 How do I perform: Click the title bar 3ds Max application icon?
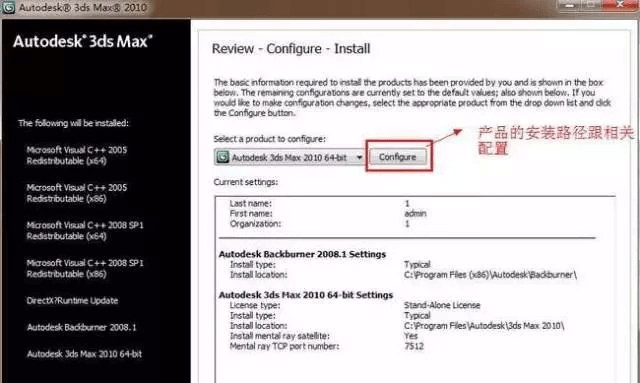point(8,7)
